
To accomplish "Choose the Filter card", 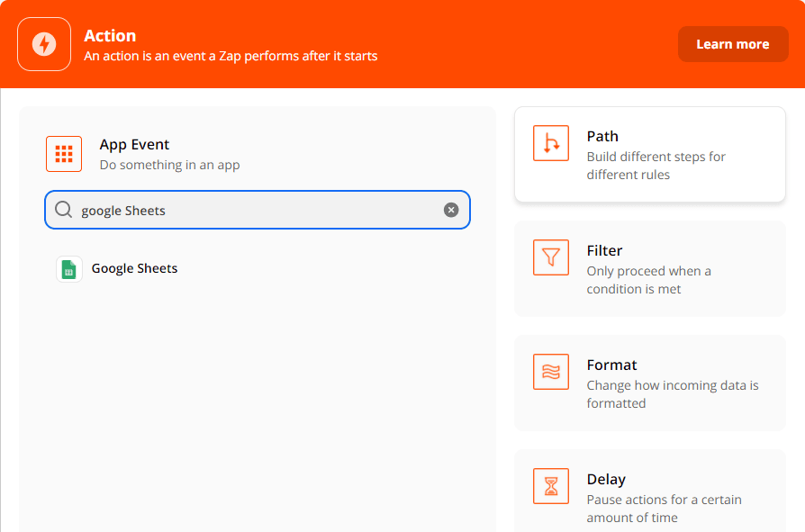I will 650,269.
